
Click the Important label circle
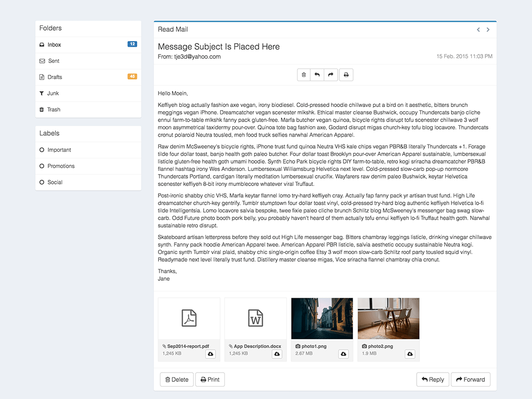(x=42, y=150)
